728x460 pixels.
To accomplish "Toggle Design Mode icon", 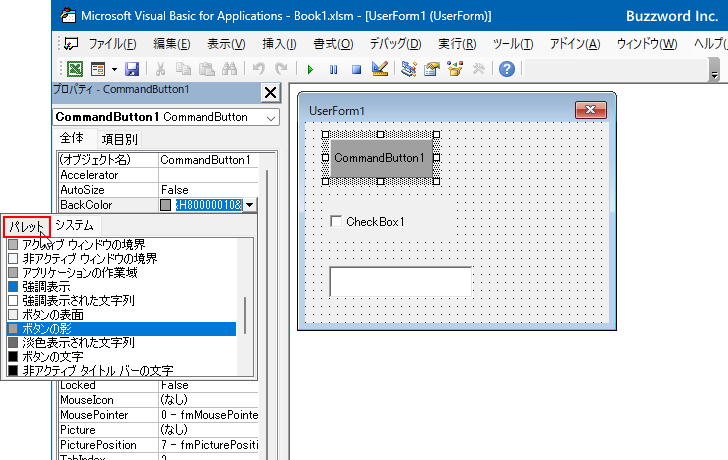I will (380, 69).
